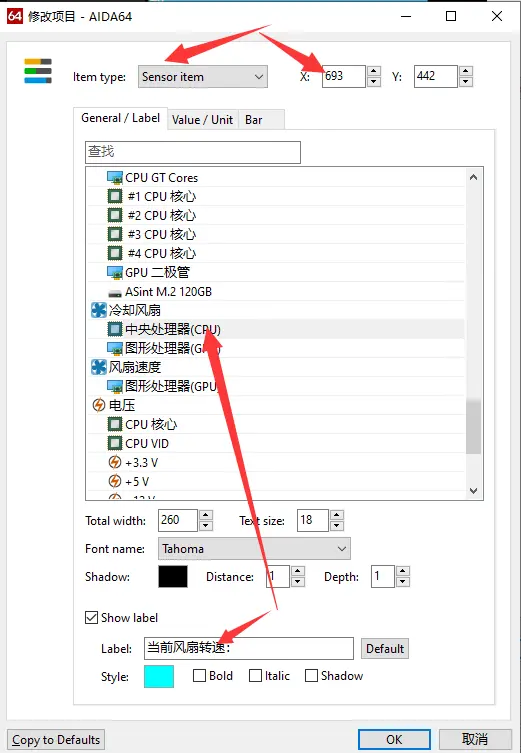Click the CPU 核心 chip icon under 电压

coord(115,425)
